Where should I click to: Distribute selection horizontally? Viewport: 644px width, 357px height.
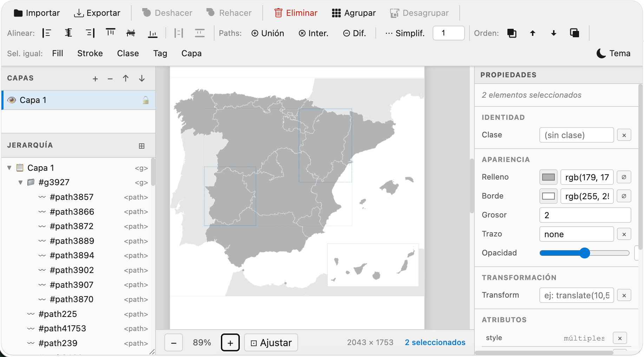coord(179,33)
